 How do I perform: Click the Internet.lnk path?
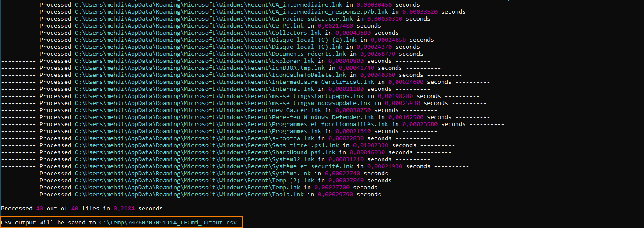[195, 89]
